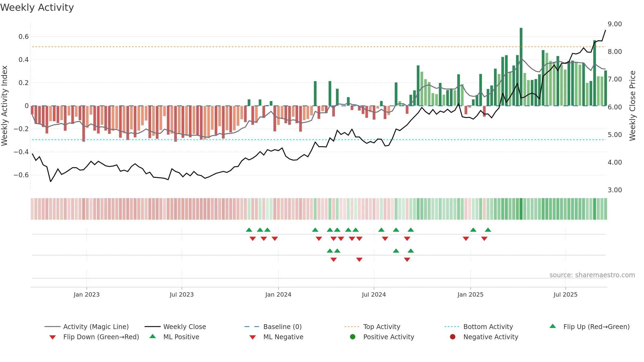Toggle the ML Positive legend entry
This screenshot has height=362, width=644.
tap(174, 337)
